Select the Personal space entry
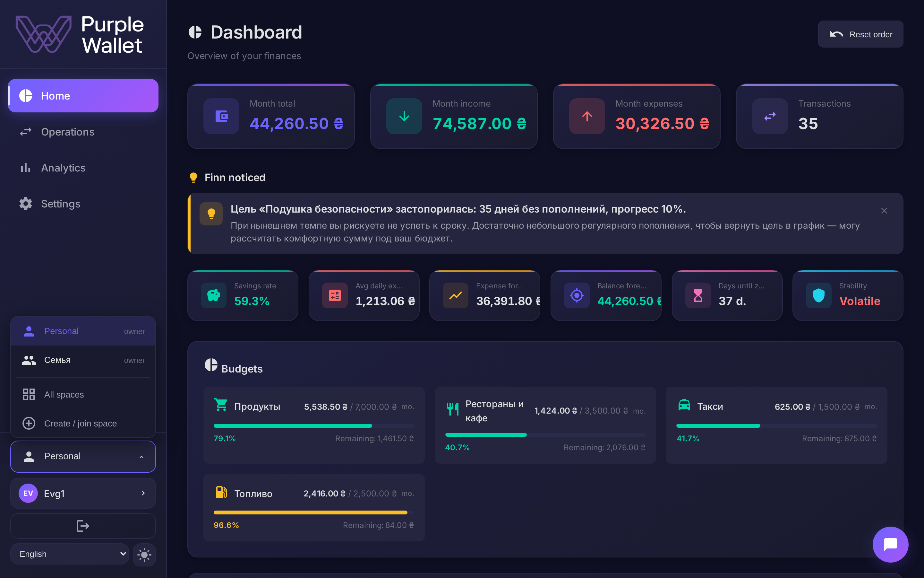Viewport: 924px width, 578px height. 83,331
